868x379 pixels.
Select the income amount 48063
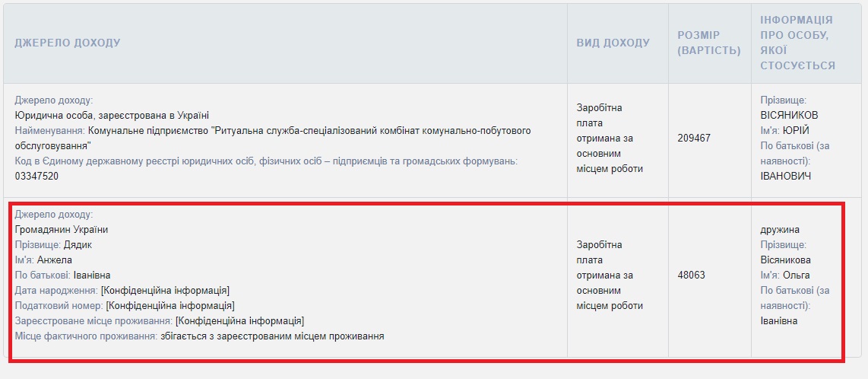692,275
